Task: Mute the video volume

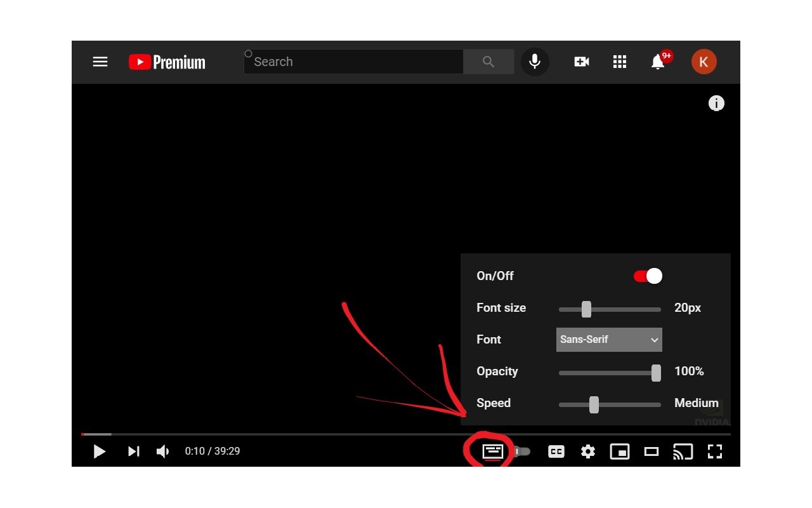Action: point(163,451)
